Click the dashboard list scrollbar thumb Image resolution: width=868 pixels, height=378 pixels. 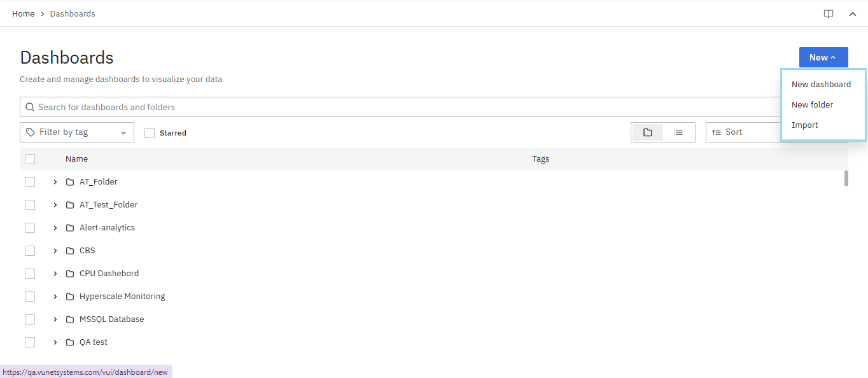pos(846,178)
